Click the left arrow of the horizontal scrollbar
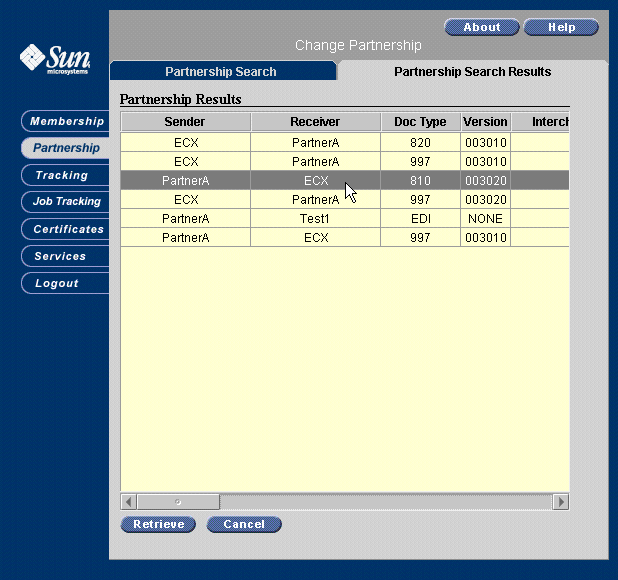Screen dimensions: 618x580 pyautogui.click(x=128, y=502)
